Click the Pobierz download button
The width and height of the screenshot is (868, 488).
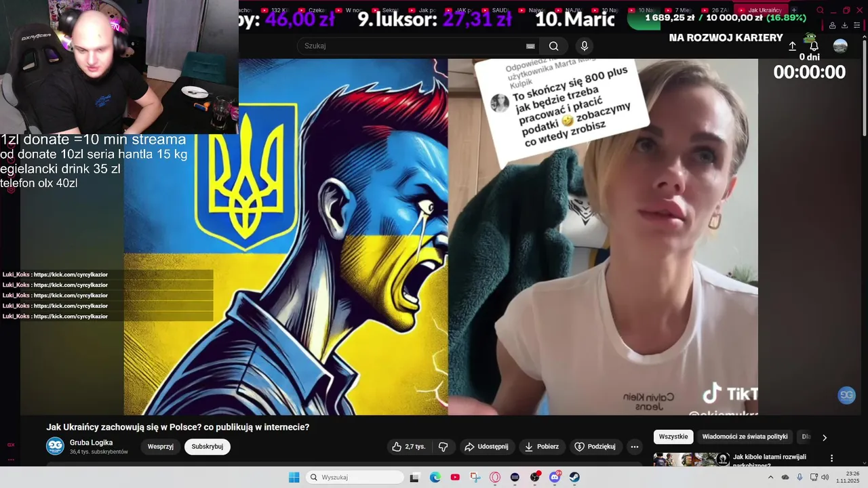coord(542,447)
